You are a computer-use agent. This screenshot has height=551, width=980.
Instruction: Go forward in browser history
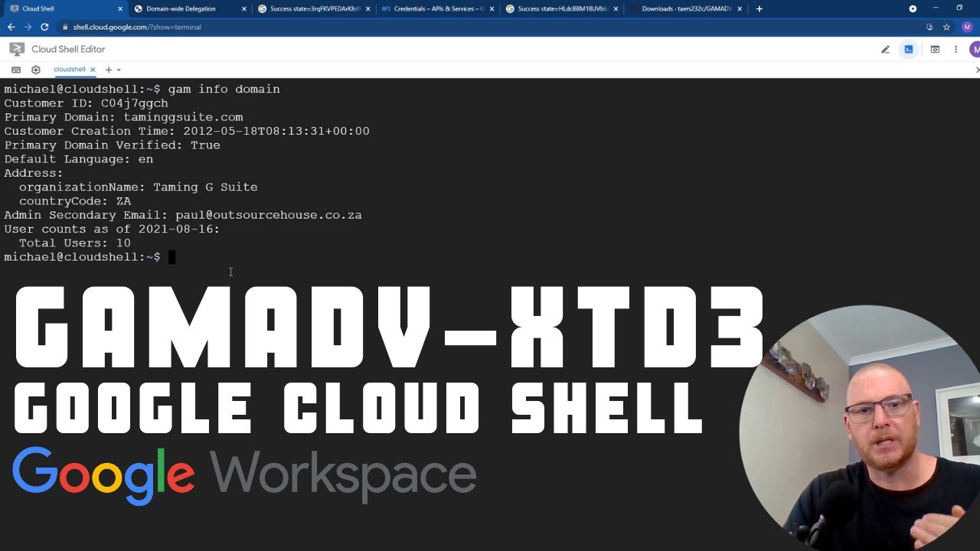(x=28, y=27)
